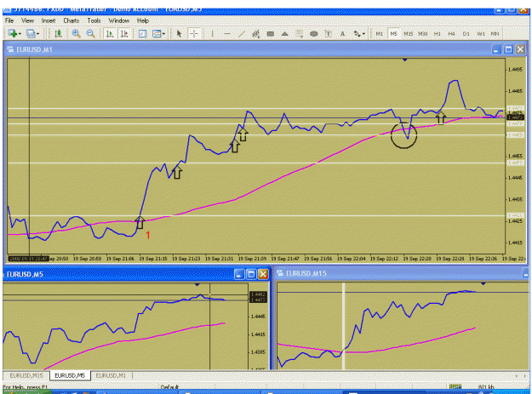Select the Vertical Line tool
This screenshot has width=532, height=394.
click(213, 33)
